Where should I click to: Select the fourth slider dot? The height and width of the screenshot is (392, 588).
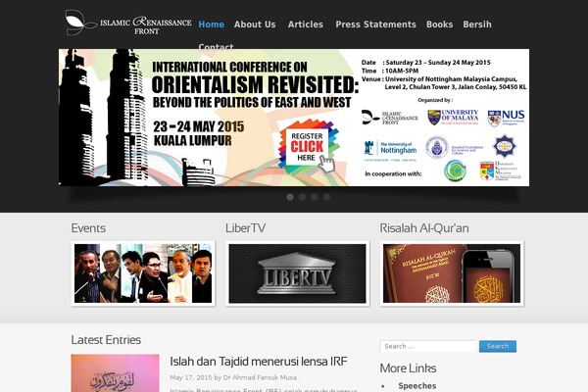point(327,197)
